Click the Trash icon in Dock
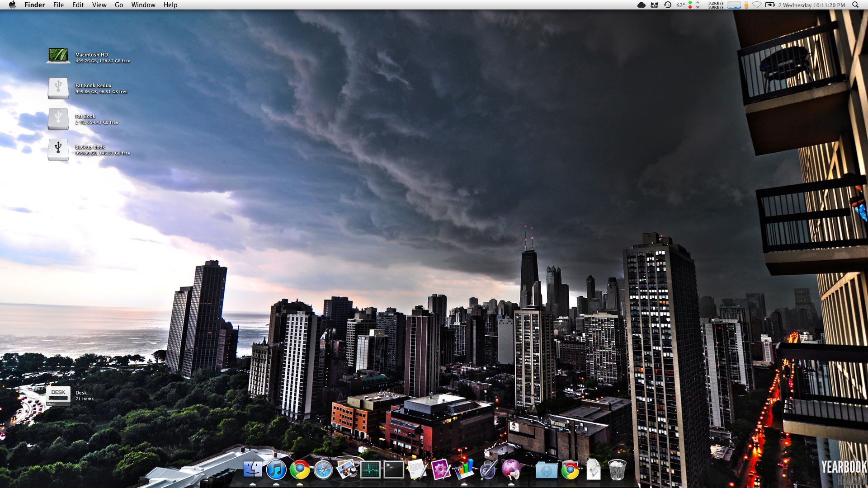Screen dimensions: 868x488 pyautogui.click(x=617, y=470)
